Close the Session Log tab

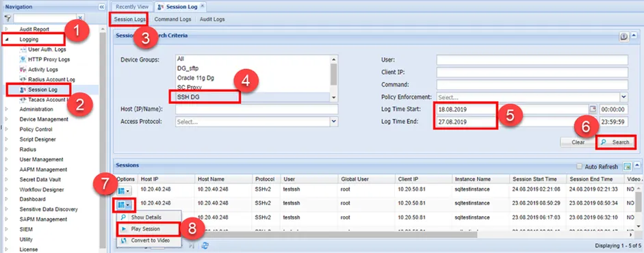pos(202,6)
